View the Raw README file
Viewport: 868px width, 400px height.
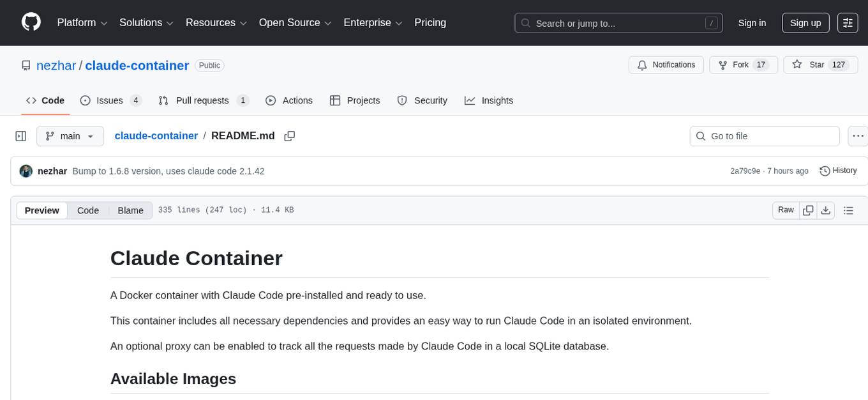[786, 210]
